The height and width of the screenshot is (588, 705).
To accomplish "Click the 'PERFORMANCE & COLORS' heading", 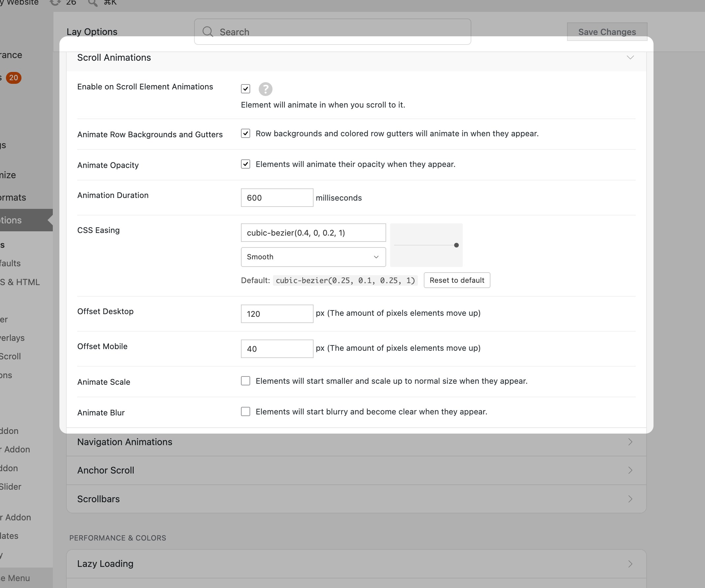I will (x=117, y=538).
